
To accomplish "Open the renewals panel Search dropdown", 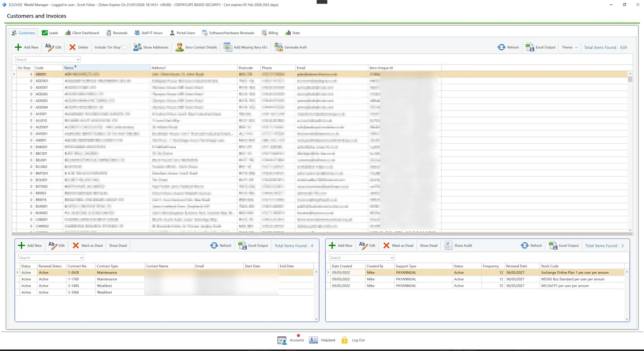I will (392, 258).
